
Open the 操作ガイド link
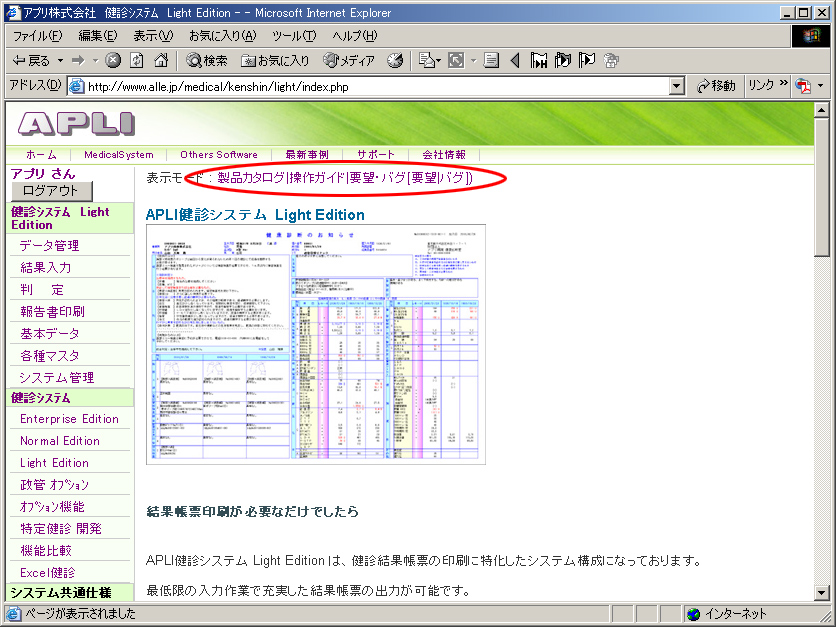[316, 178]
